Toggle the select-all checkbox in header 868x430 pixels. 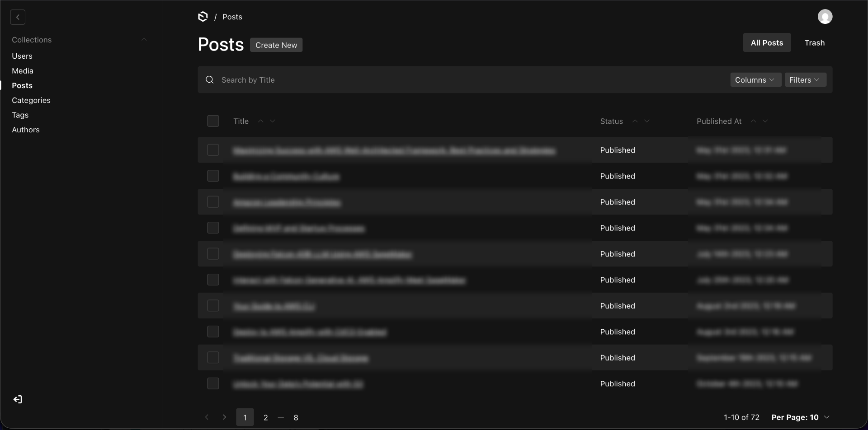pyautogui.click(x=213, y=121)
